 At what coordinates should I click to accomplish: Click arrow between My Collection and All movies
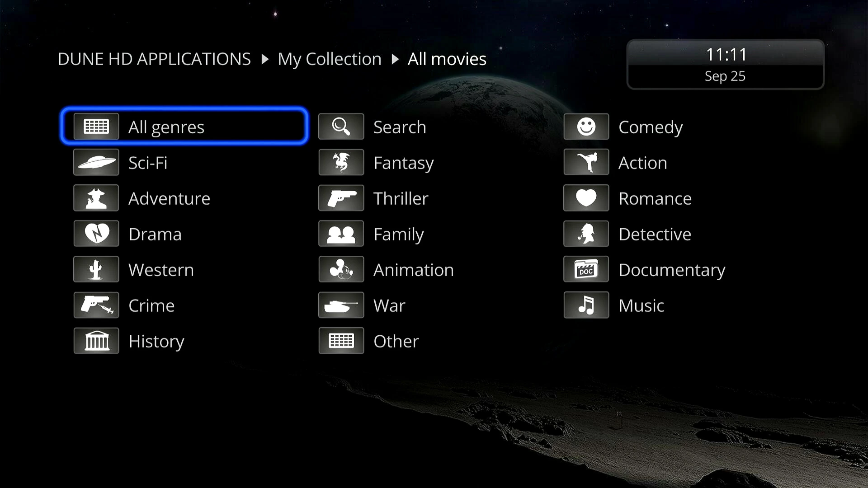pos(395,59)
